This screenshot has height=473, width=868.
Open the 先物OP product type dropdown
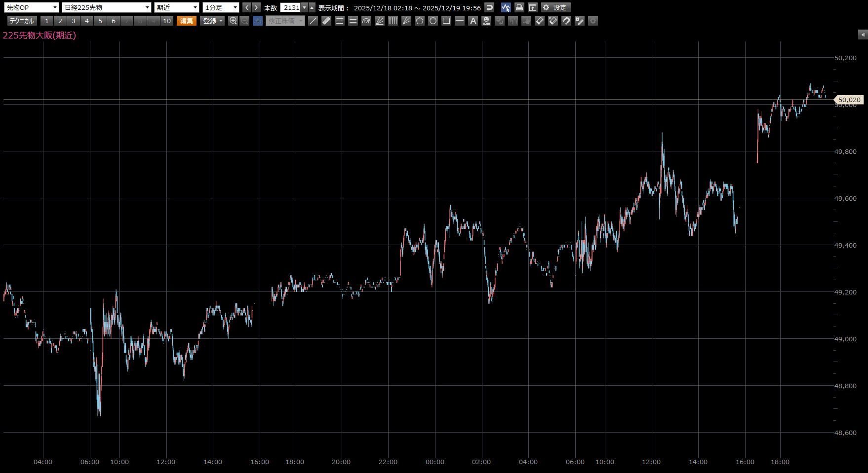pos(32,7)
